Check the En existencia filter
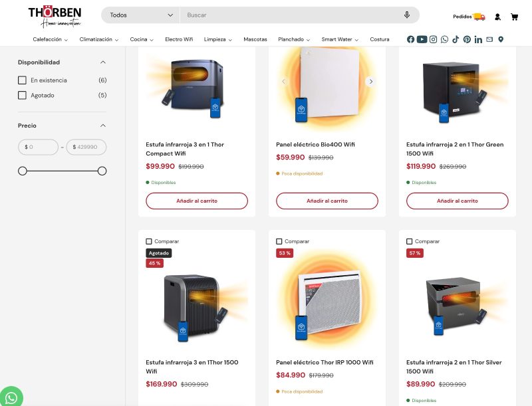The height and width of the screenshot is (406, 532). coord(22,80)
